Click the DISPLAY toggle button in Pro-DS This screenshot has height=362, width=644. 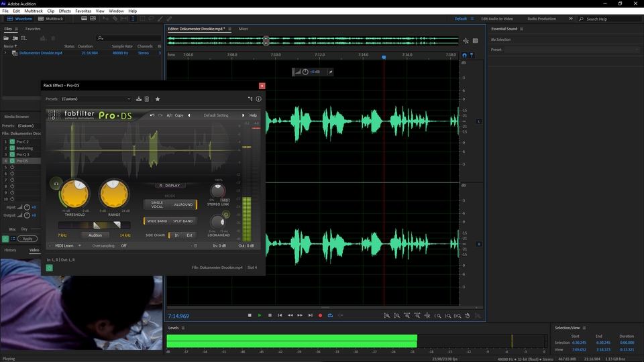pyautogui.click(x=170, y=186)
